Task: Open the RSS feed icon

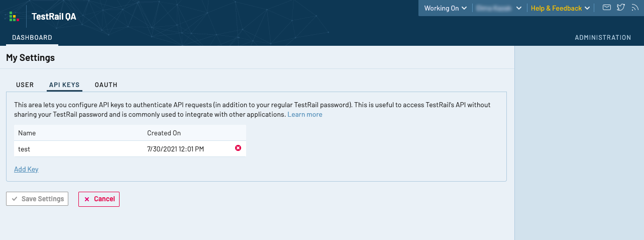Action: (634, 8)
